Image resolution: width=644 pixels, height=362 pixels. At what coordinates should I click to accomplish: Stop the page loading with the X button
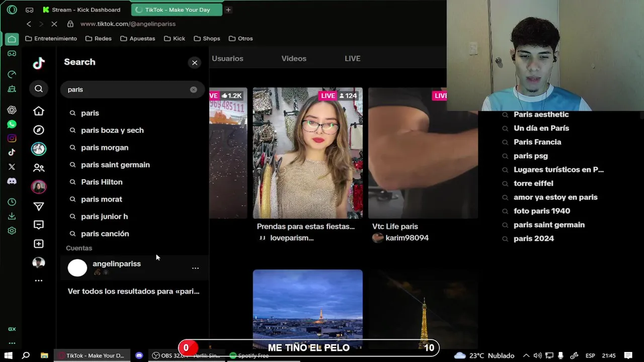[54, 24]
